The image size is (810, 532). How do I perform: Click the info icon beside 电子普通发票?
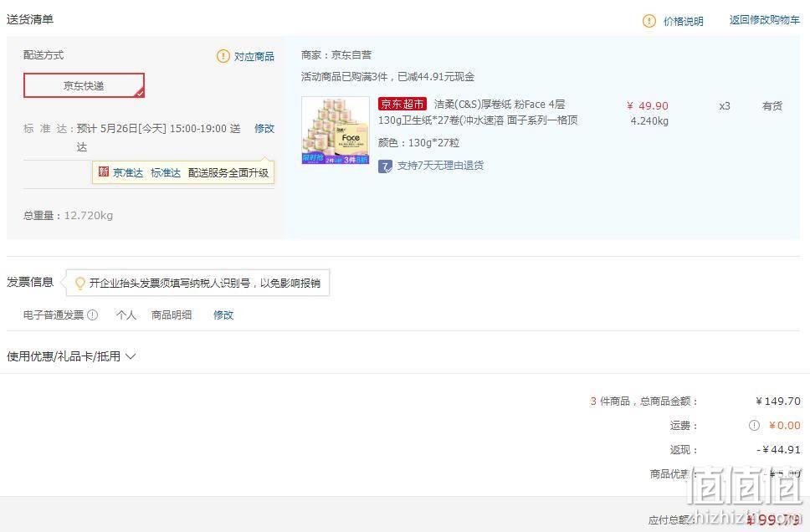coord(93,315)
